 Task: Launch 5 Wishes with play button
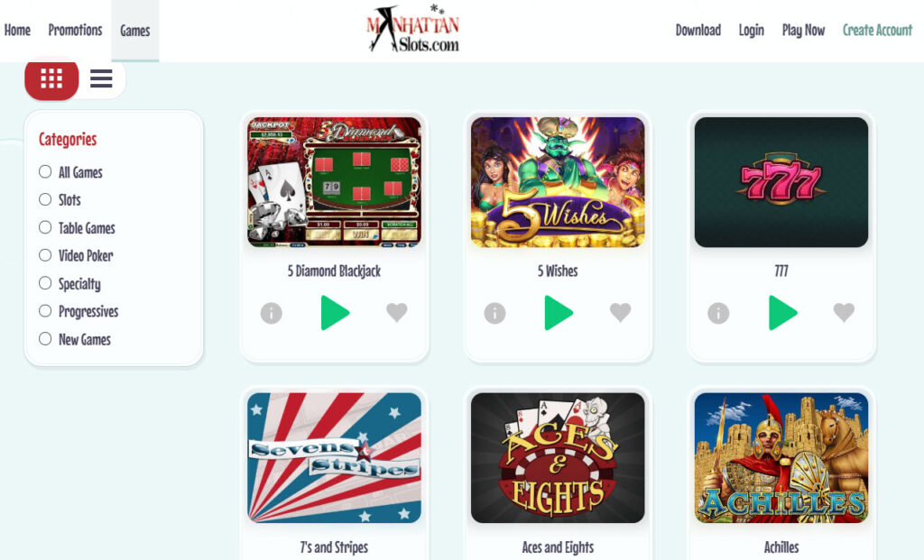tap(559, 313)
